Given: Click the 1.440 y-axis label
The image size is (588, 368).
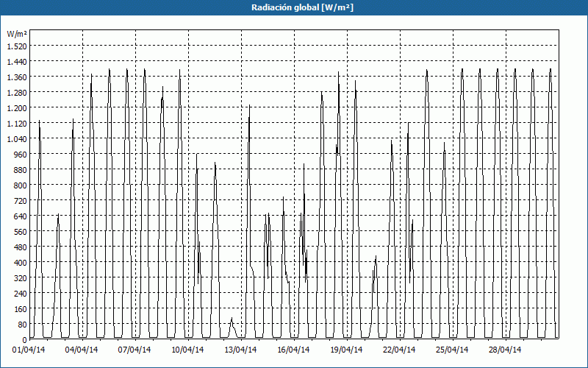Looking at the screenshot, I should click(x=17, y=61).
